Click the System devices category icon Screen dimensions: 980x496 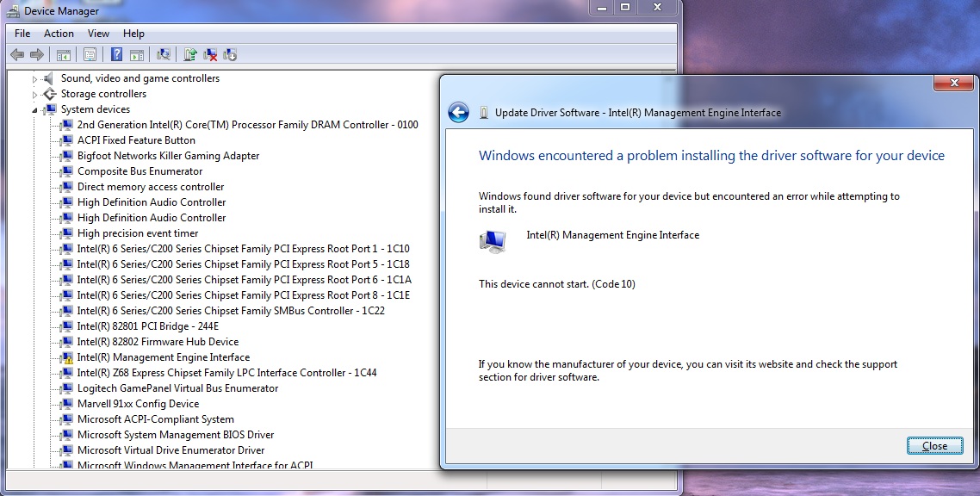pos(49,109)
